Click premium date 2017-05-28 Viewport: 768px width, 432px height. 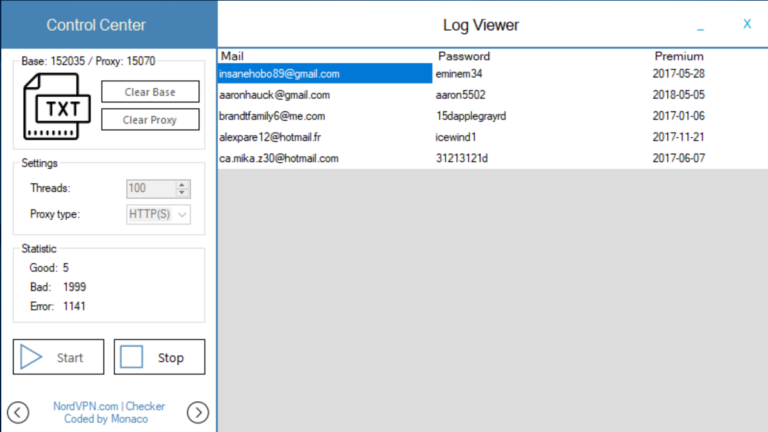(678, 73)
